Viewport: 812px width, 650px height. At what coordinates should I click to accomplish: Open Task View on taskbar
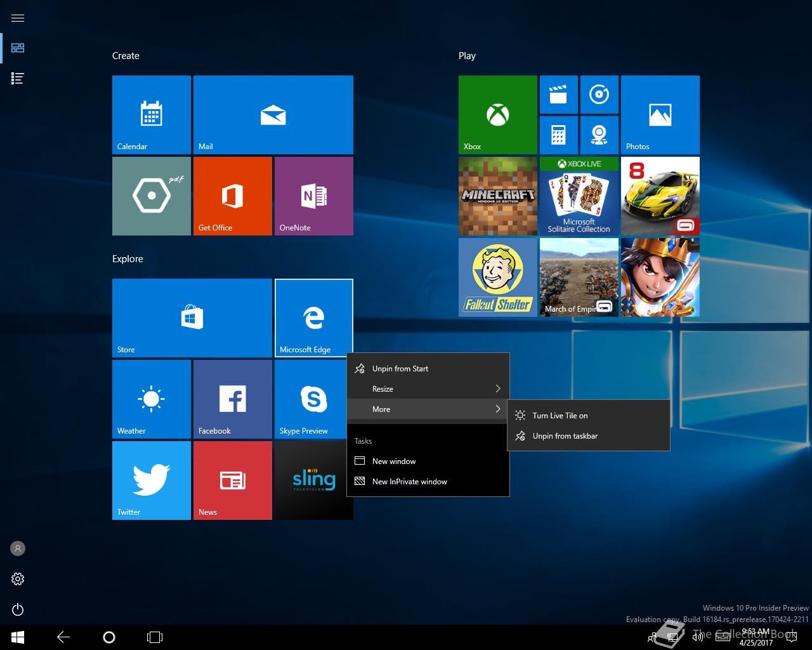pos(155,637)
